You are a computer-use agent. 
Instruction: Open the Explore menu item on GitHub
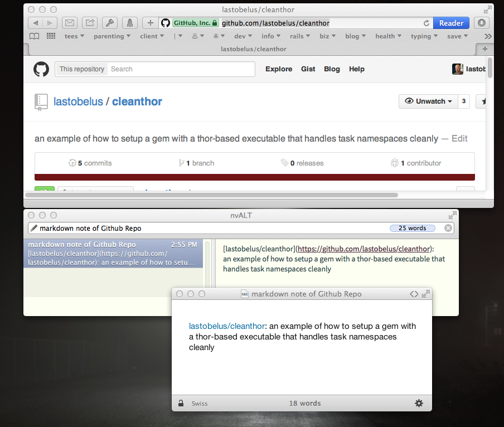pos(279,69)
